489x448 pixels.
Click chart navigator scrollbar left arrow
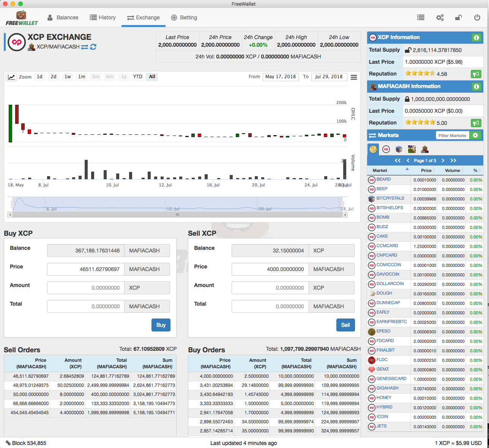coord(10,215)
